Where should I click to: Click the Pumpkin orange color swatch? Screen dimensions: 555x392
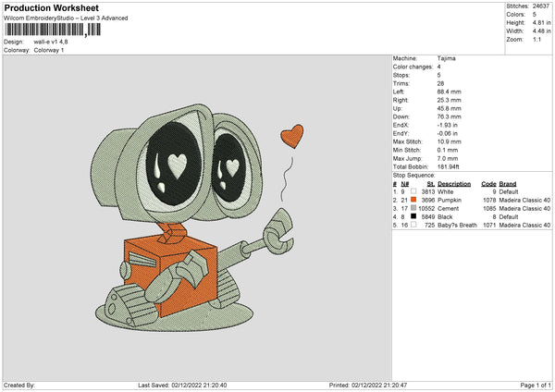pyautogui.click(x=413, y=200)
